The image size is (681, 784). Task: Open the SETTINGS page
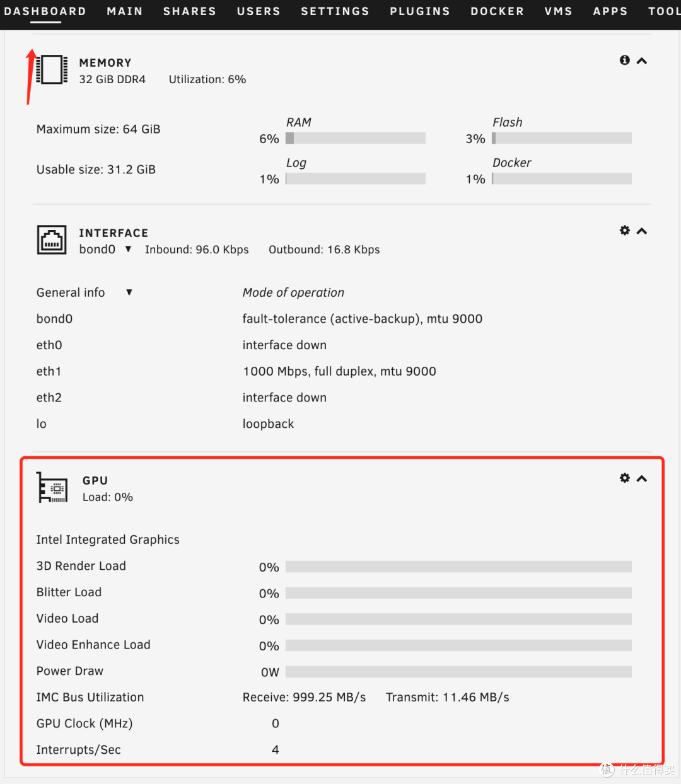tap(335, 11)
